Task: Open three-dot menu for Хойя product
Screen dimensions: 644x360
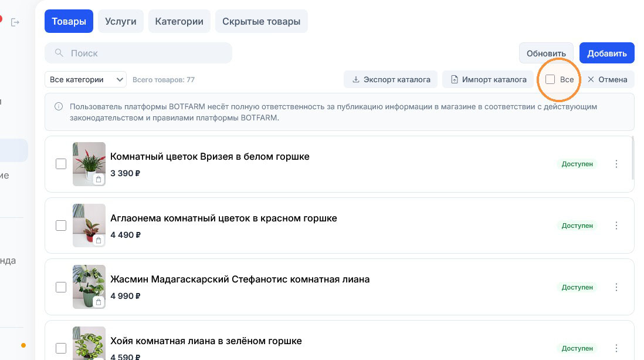Action: tap(616, 348)
